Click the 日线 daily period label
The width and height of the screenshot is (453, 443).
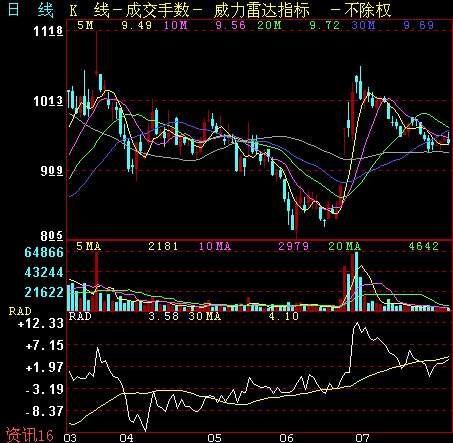(x=30, y=10)
